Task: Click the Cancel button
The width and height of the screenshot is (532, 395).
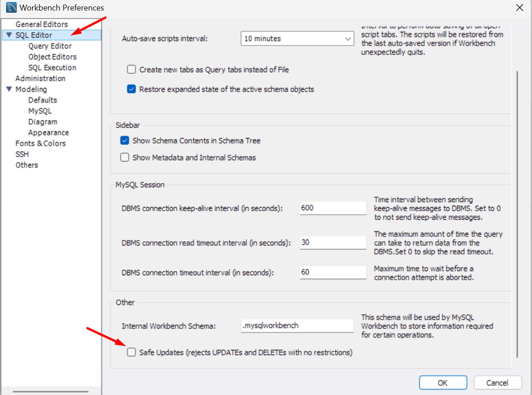Action: coord(497,383)
